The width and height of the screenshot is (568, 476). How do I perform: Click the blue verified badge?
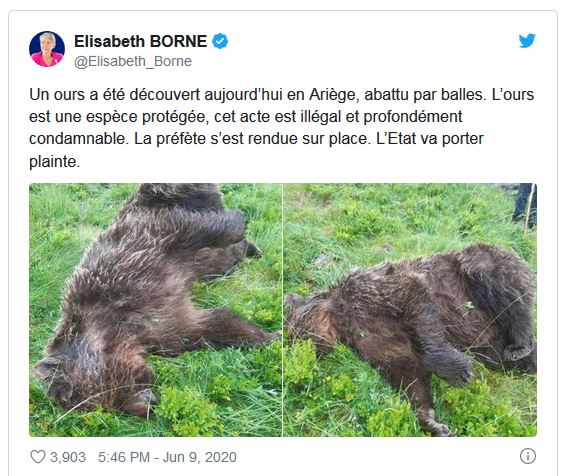[220, 41]
